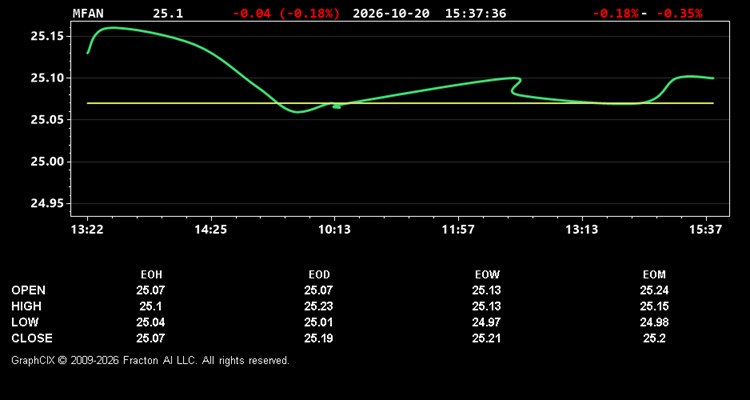Select the current price 25.1 in header
This screenshot has height=400, width=750.
(x=168, y=13)
